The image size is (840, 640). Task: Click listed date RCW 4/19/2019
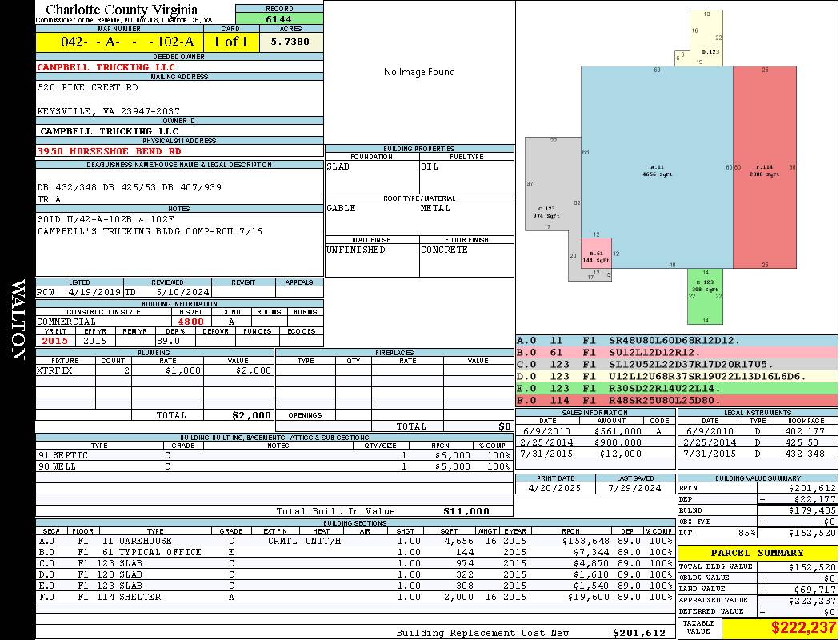[79, 293]
